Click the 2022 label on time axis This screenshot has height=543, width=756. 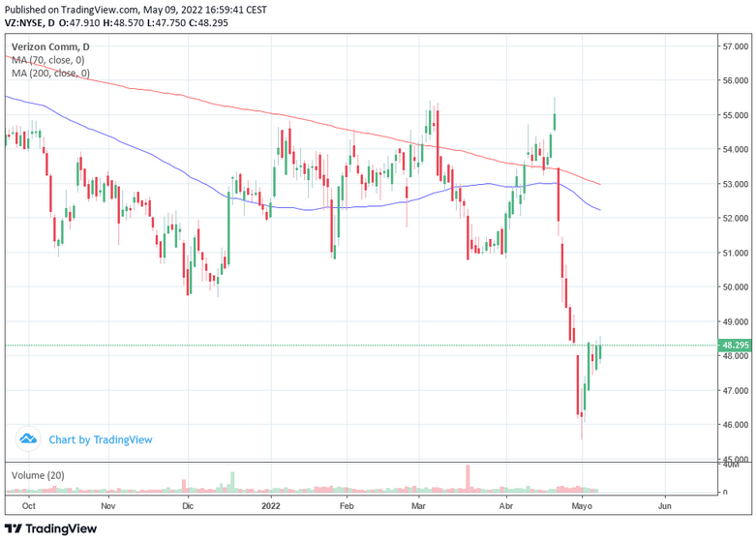point(271,506)
